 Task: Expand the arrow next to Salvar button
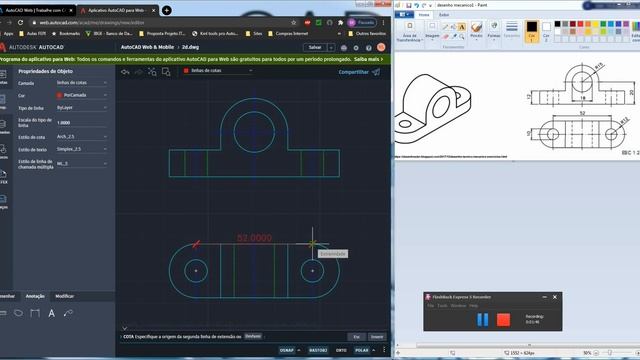(331, 48)
